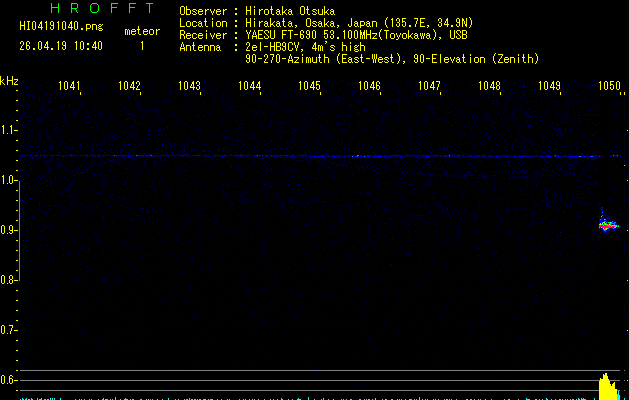Click the meteor count value 1
Viewport: 629px width, 400px height.
coord(142,46)
